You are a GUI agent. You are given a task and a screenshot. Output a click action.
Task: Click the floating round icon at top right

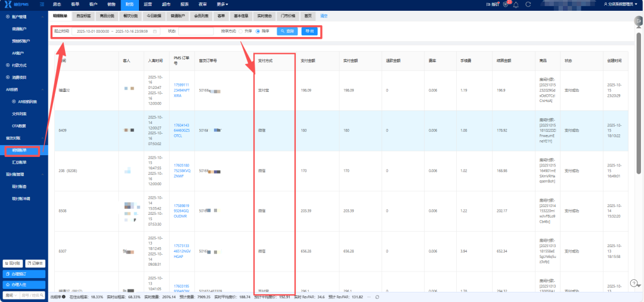[x=637, y=20]
